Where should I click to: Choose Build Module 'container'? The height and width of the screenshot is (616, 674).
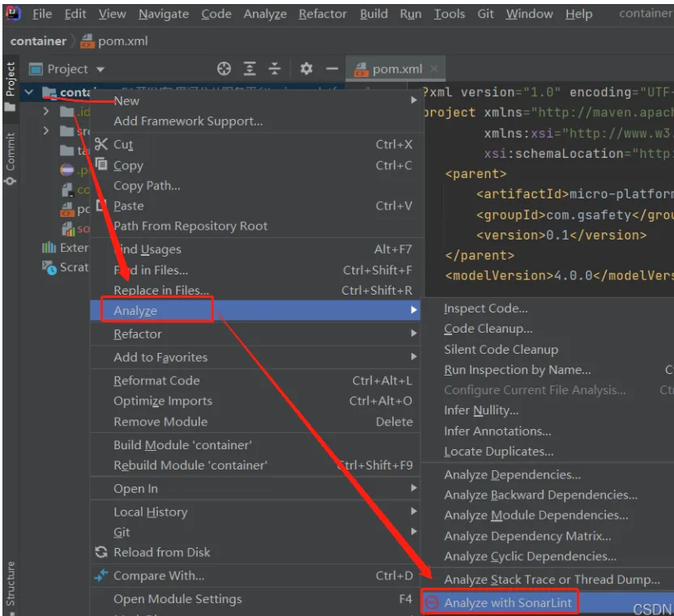pos(182,444)
